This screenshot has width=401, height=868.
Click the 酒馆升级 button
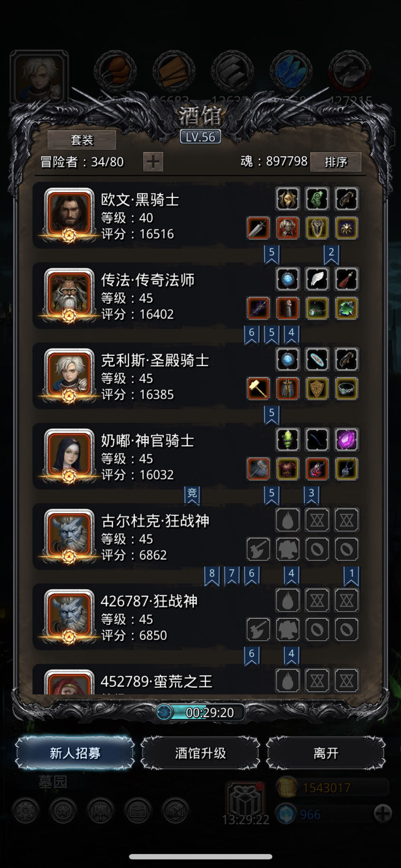[x=200, y=753]
